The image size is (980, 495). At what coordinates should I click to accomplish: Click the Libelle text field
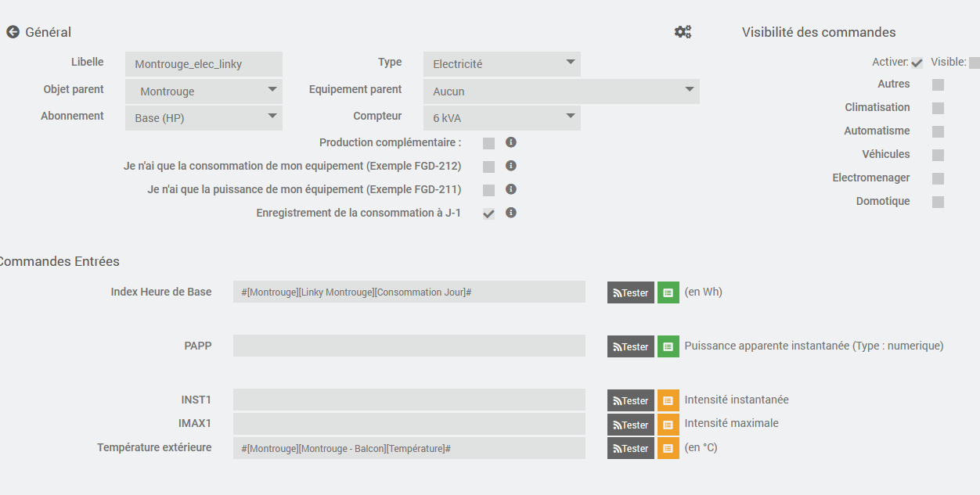[204, 64]
